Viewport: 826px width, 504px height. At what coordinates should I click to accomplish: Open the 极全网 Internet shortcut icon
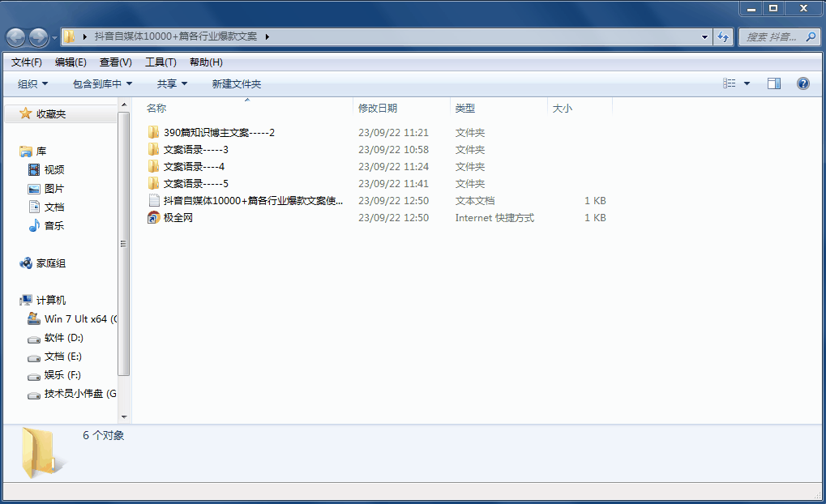tap(154, 218)
